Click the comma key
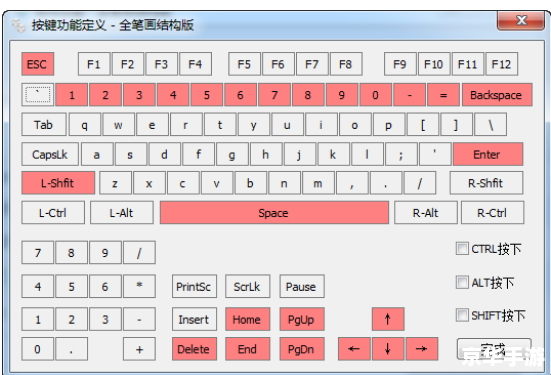 [x=352, y=183]
